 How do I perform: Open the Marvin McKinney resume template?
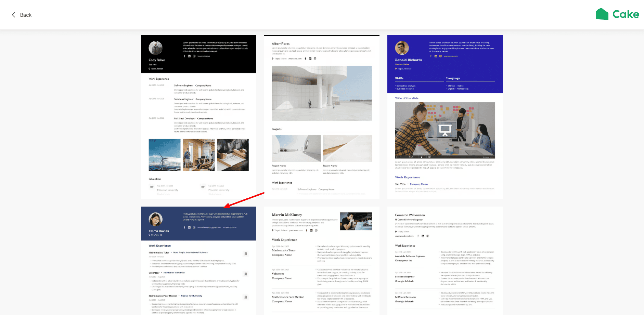point(322,260)
